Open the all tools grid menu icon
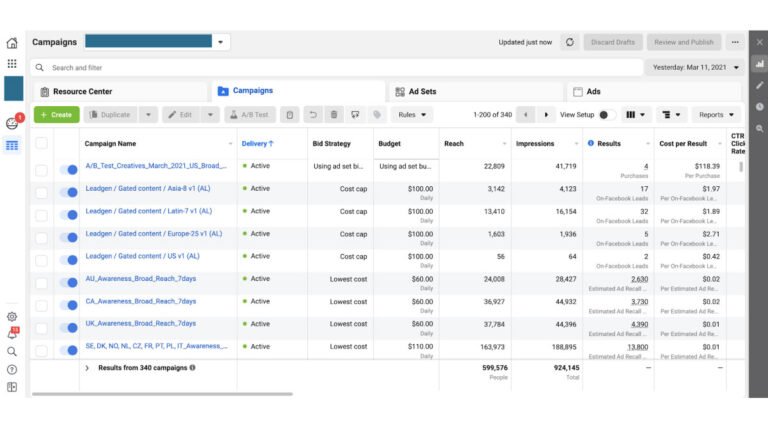The width and height of the screenshot is (768, 428). [x=12, y=63]
